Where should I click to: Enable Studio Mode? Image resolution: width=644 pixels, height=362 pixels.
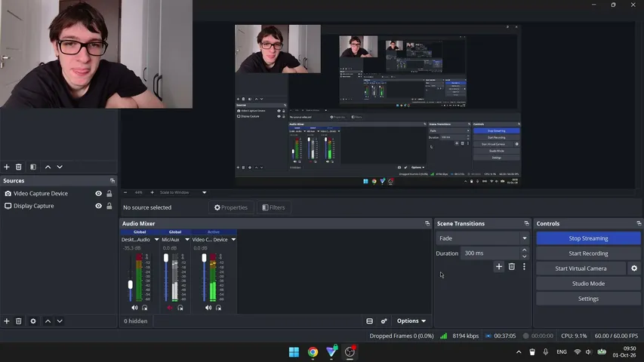pyautogui.click(x=588, y=284)
